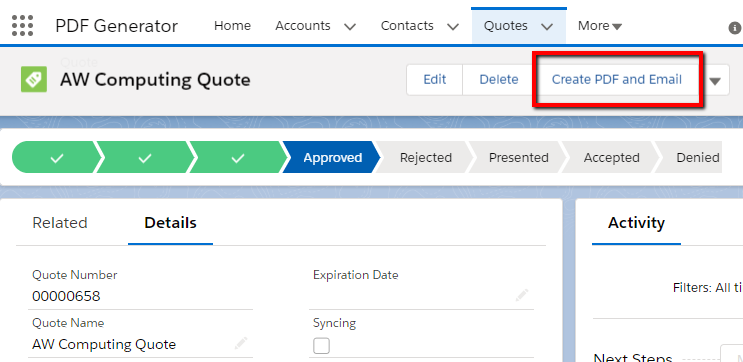Screen dimensions: 743x362
Task: Select the third completed checkmark stage
Action: pyautogui.click(x=238, y=157)
